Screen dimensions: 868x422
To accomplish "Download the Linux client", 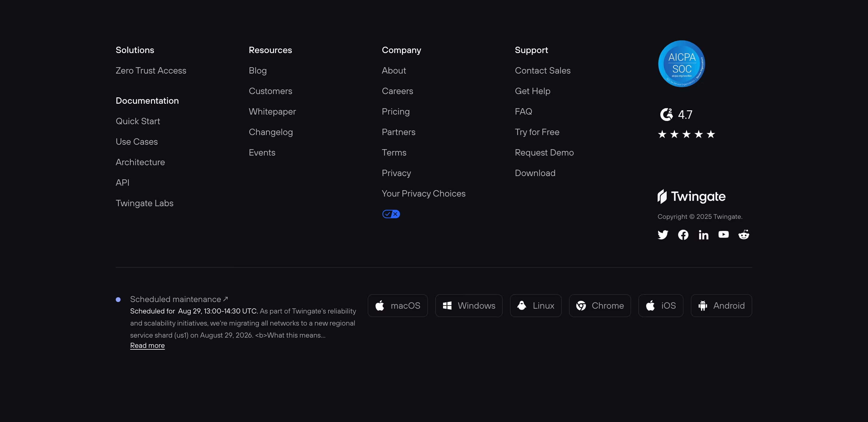I will click(536, 305).
